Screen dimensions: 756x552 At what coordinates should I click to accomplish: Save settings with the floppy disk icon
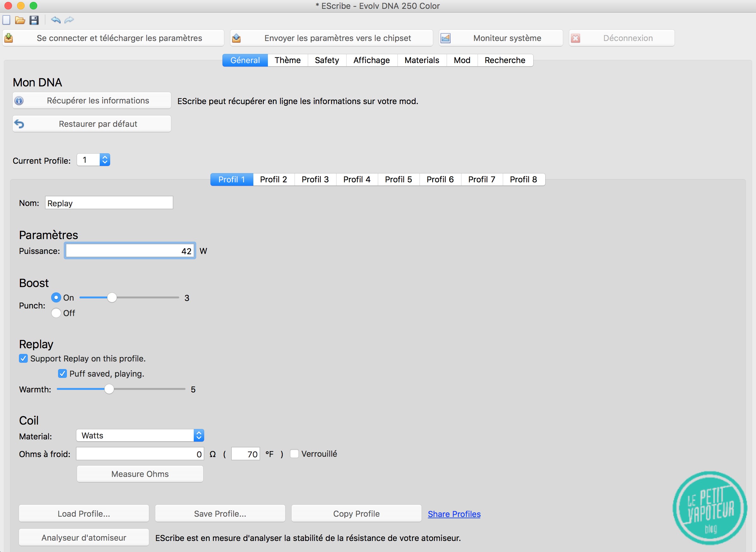coord(34,20)
